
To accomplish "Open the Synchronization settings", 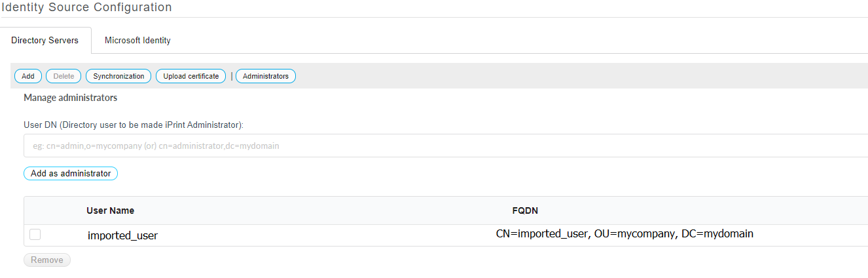I will 118,76.
